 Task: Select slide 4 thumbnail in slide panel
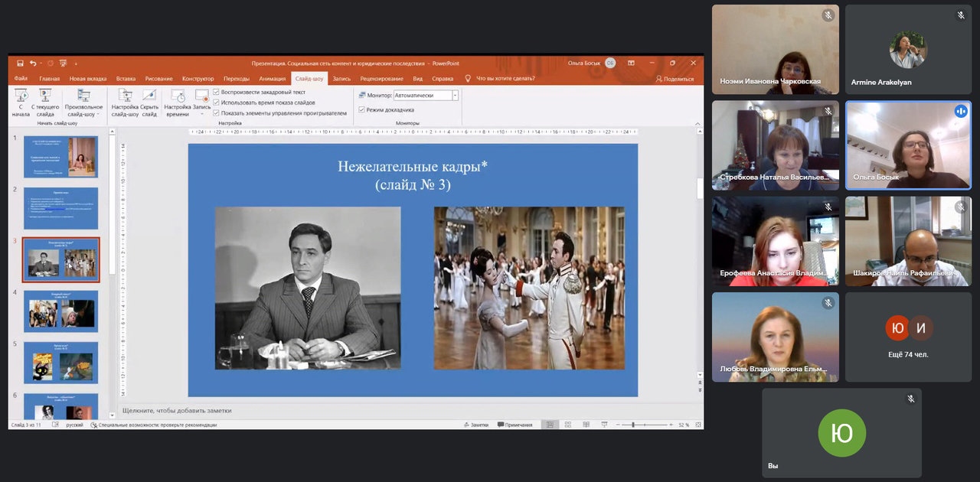click(60, 311)
